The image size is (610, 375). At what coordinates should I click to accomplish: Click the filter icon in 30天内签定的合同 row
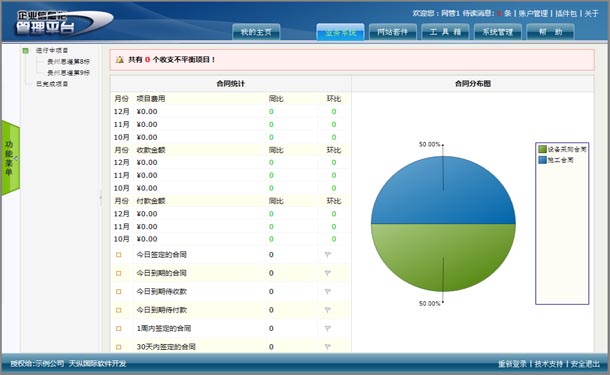[x=328, y=347]
